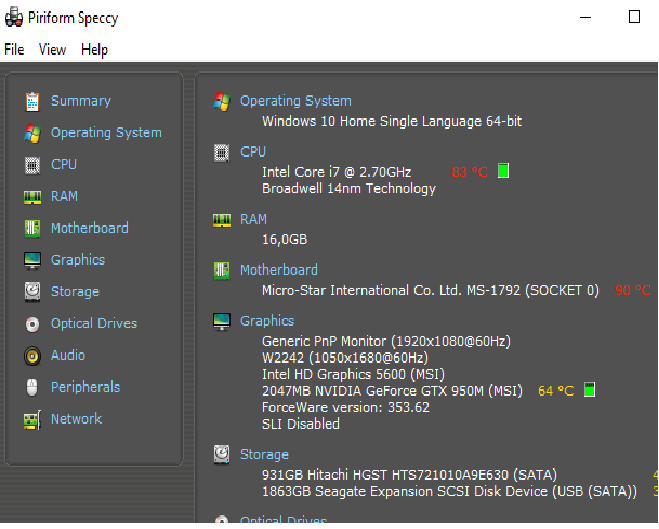The width and height of the screenshot is (659, 529).
Task: Click the Audio speaker icon in sidebar
Action: click(32, 356)
